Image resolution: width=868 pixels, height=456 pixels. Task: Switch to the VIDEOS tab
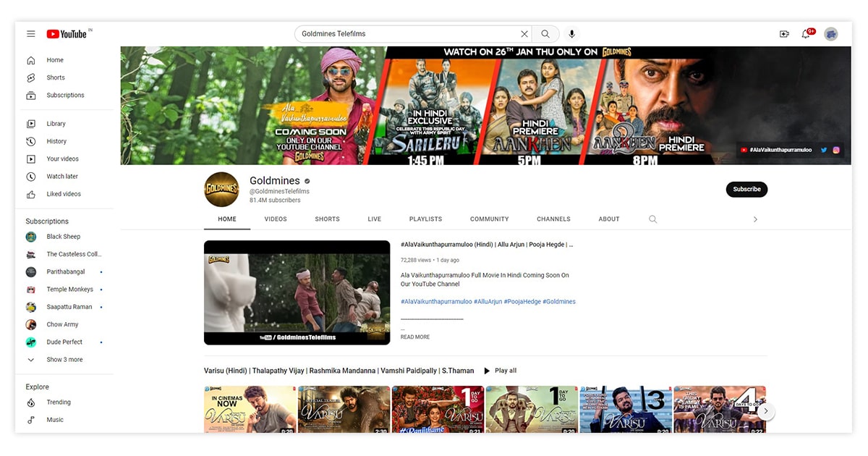click(x=276, y=219)
